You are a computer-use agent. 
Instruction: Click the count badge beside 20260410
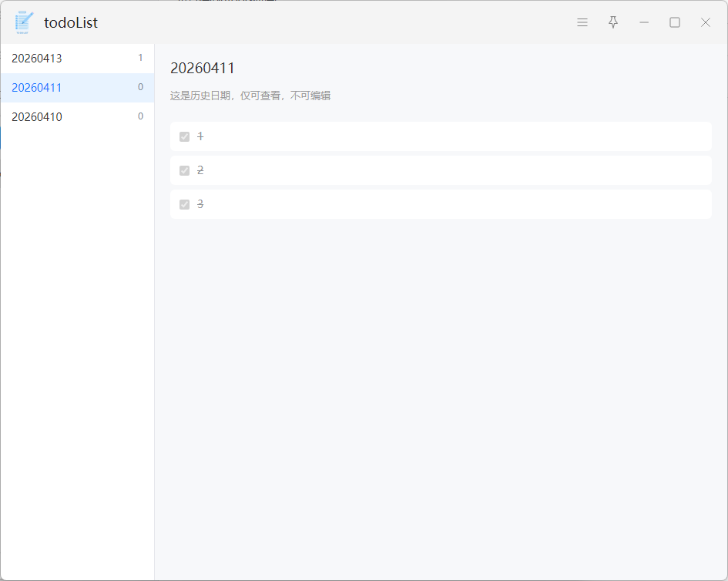coord(140,116)
